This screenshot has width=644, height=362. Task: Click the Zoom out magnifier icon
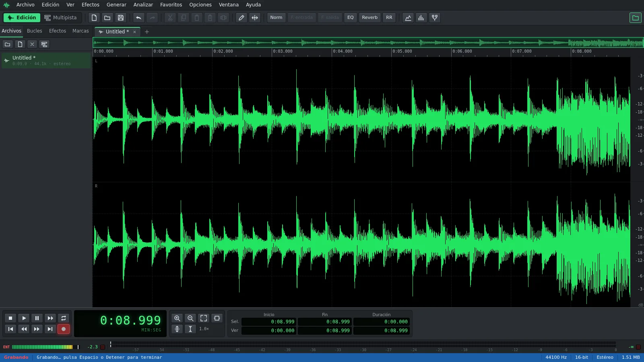190,318
